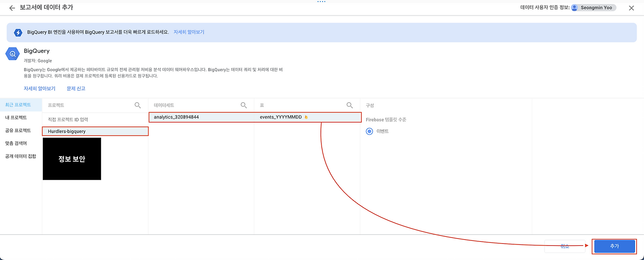
Task: Open search in the 프로젝트 column
Action: click(137, 105)
